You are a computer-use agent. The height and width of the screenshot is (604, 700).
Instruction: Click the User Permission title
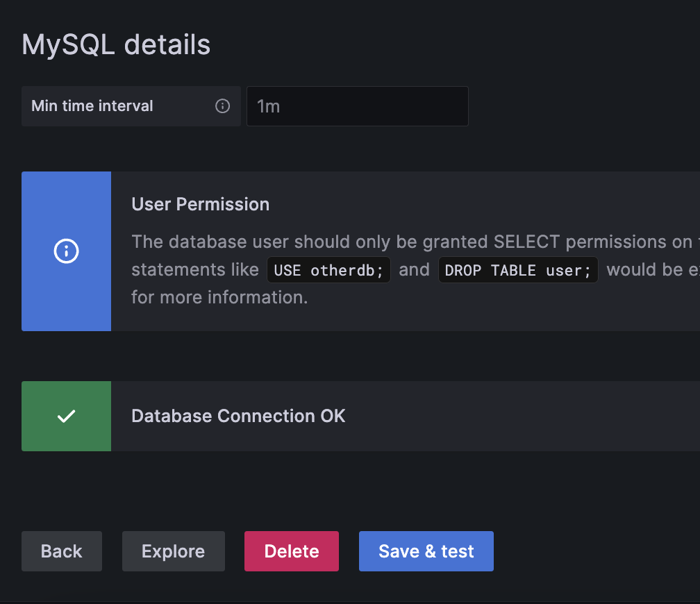coord(201,204)
